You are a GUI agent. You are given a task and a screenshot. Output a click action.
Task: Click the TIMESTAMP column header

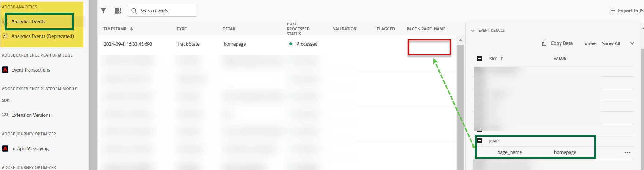click(x=115, y=29)
